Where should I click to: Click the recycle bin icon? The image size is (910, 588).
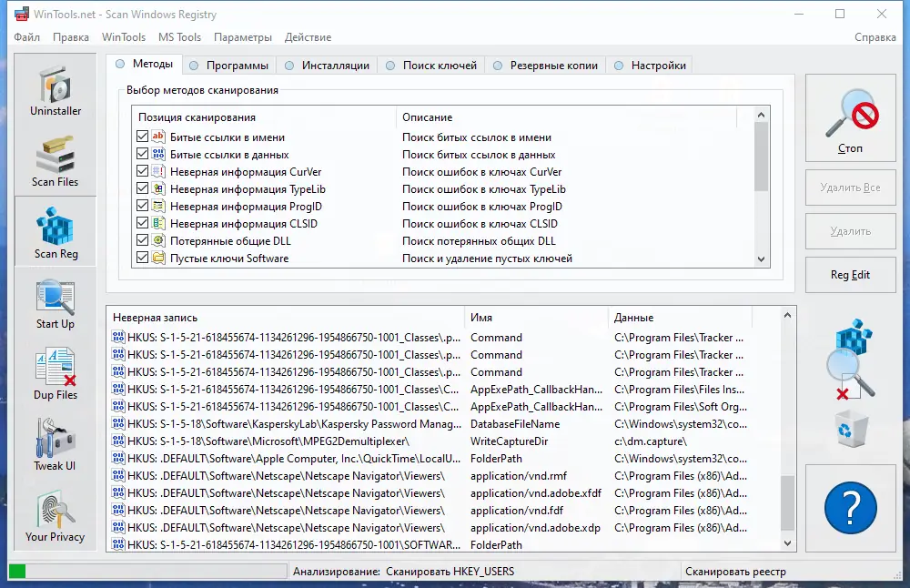[852, 429]
